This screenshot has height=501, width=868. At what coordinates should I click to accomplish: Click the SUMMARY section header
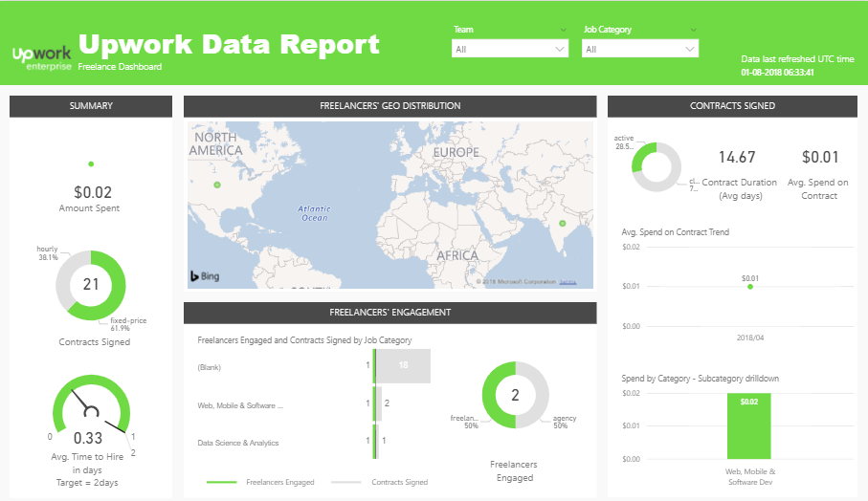(x=91, y=106)
